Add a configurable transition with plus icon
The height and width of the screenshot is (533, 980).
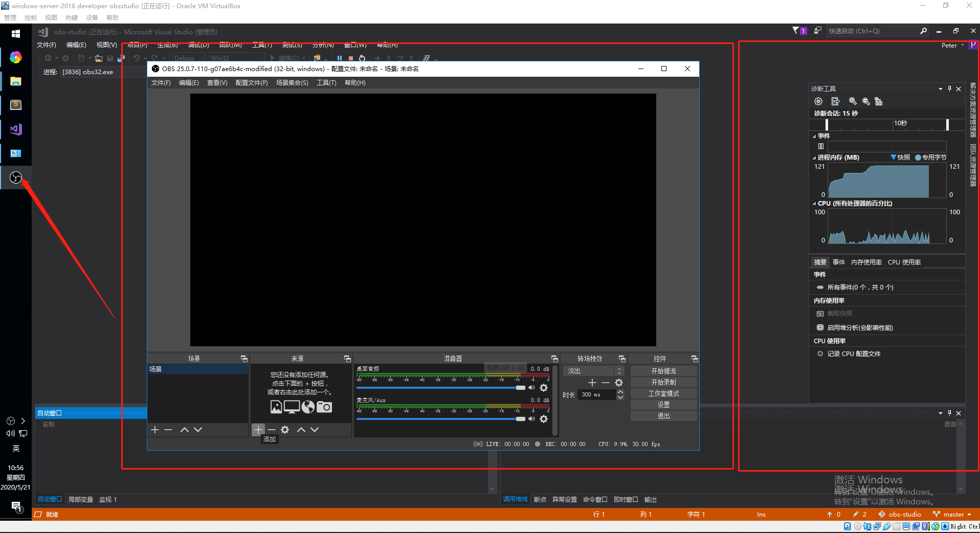[592, 383]
